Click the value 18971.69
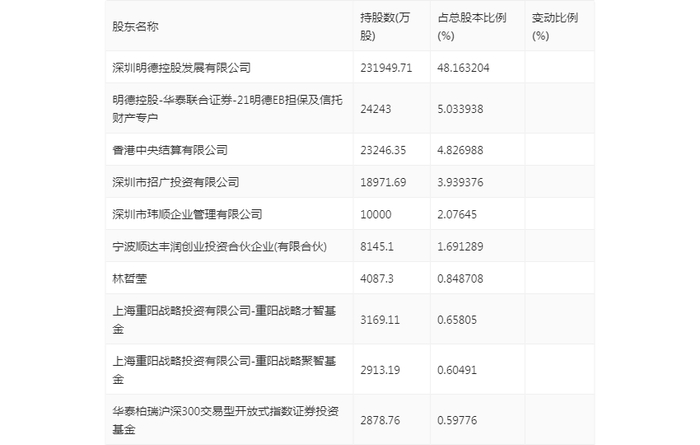Image resolution: width=700 pixels, height=445 pixels. click(x=383, y=182)
